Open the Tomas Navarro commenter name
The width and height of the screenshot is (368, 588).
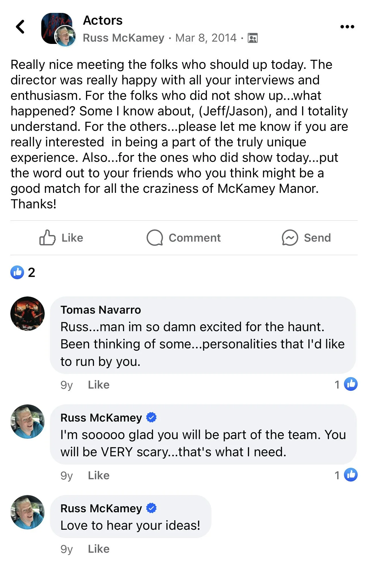[x=101, y=310]
